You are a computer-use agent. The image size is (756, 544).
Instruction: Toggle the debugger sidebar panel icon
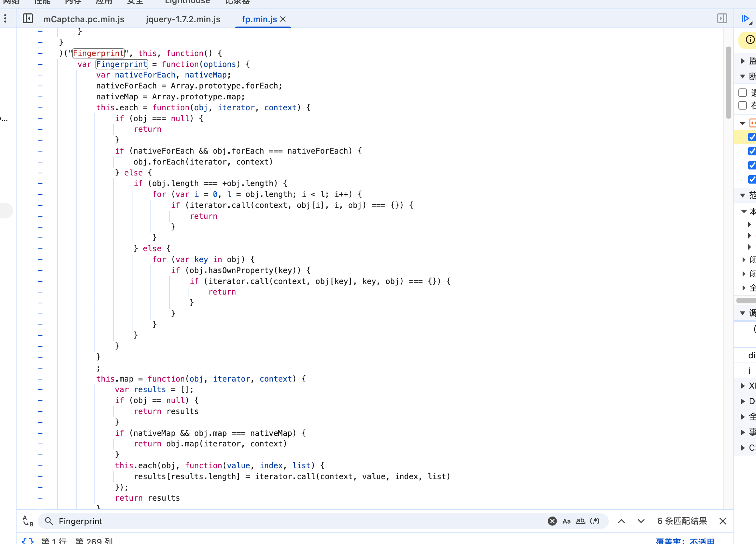[x=722, y=18]
